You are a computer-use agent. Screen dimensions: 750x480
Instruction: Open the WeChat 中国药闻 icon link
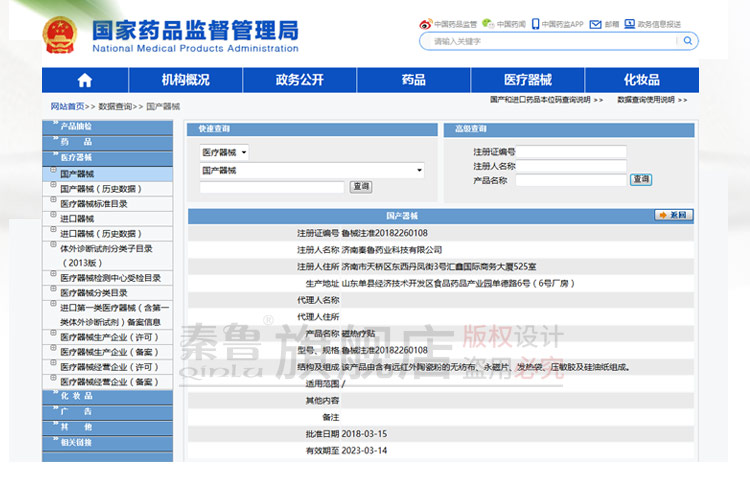pos(488,23)
